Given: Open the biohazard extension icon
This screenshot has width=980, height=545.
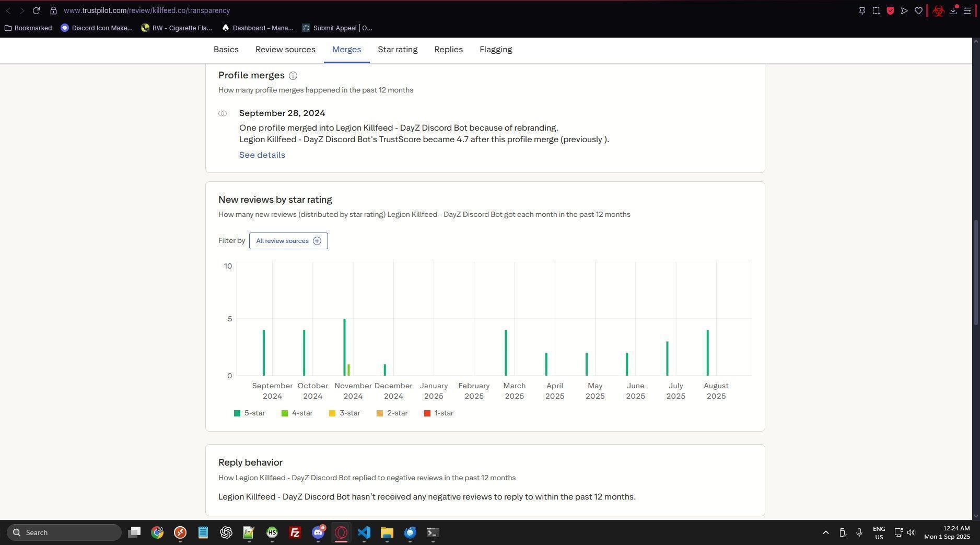Looking at the screenshot, I should point(939,10).
